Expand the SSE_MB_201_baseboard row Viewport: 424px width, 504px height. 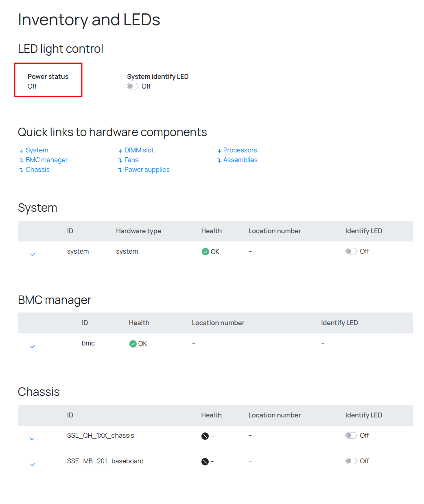click(x=32, y=465)
